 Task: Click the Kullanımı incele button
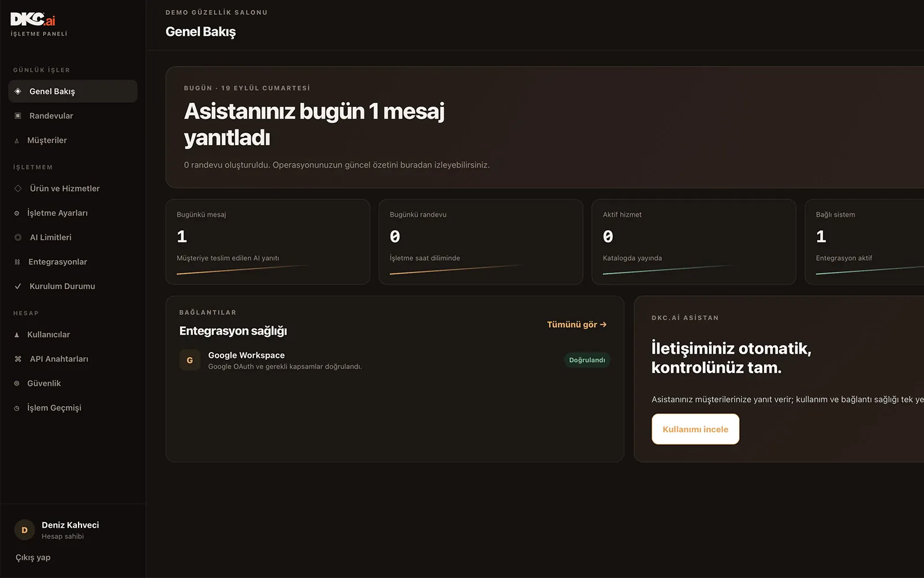(x=695, y=429)
